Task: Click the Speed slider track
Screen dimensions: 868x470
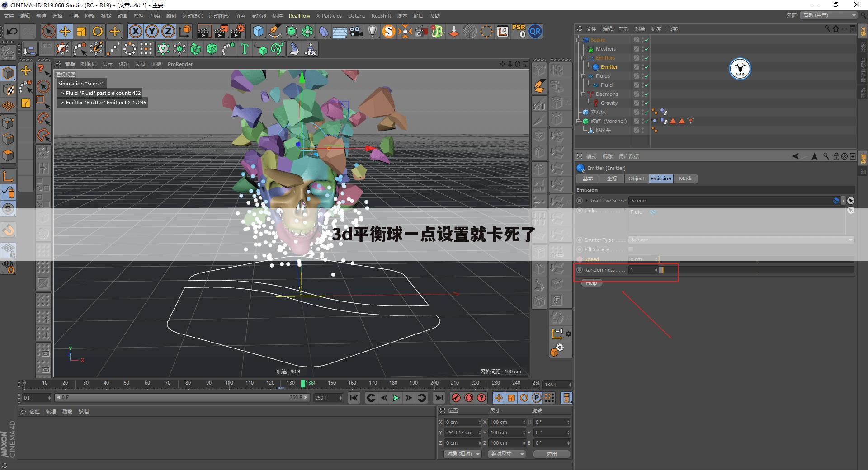Action: (x=756, y=259)
